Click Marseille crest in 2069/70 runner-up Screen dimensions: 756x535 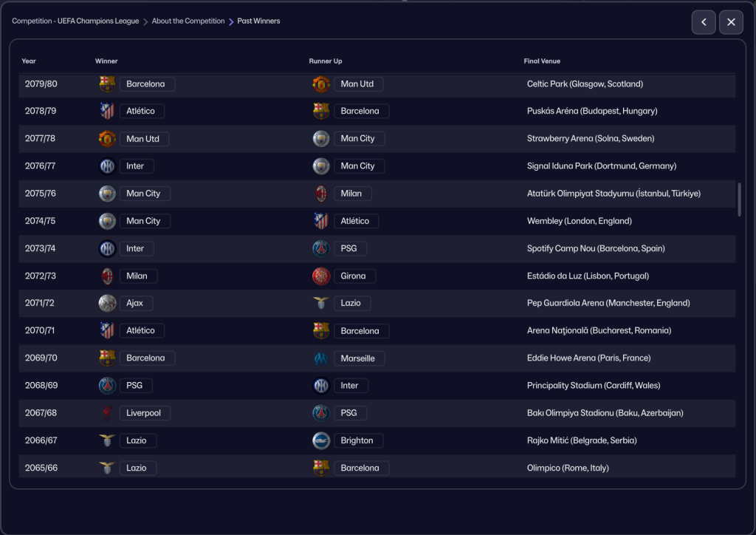point(321,358)
